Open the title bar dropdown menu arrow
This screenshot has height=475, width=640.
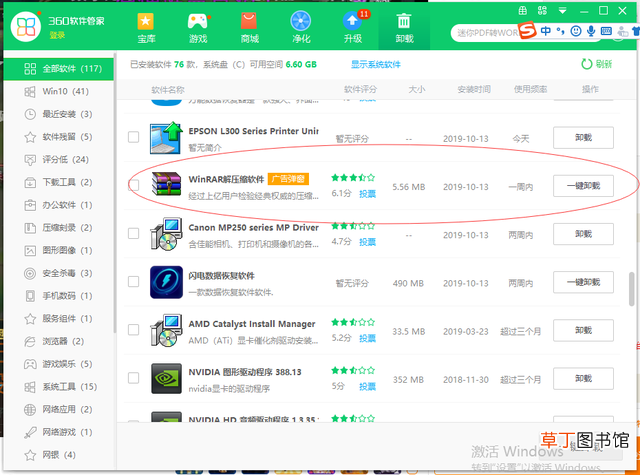pyautogui.click(x=562, y=11)
